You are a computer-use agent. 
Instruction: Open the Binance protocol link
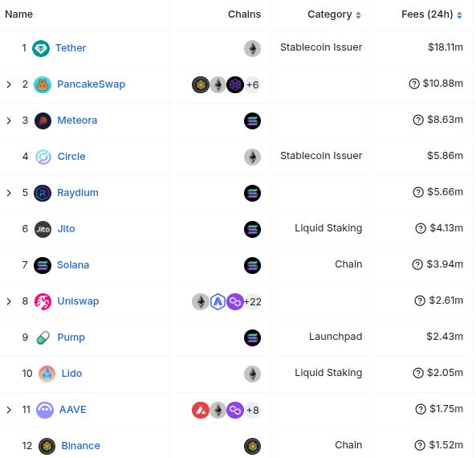[80, 445]
